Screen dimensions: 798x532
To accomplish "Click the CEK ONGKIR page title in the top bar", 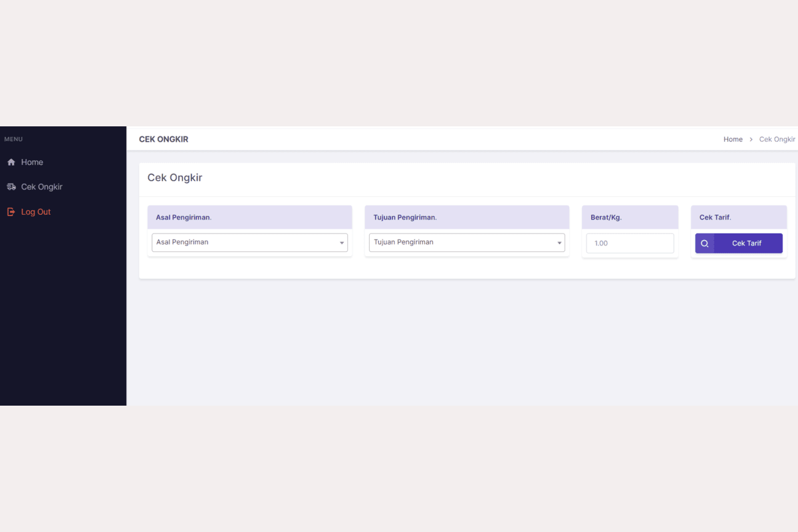I will tap(164, 140).
